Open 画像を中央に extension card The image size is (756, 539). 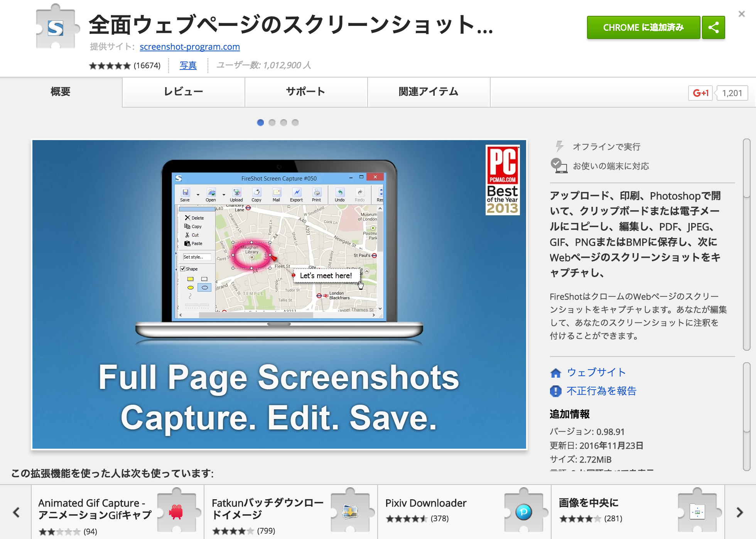coord(638,512)
